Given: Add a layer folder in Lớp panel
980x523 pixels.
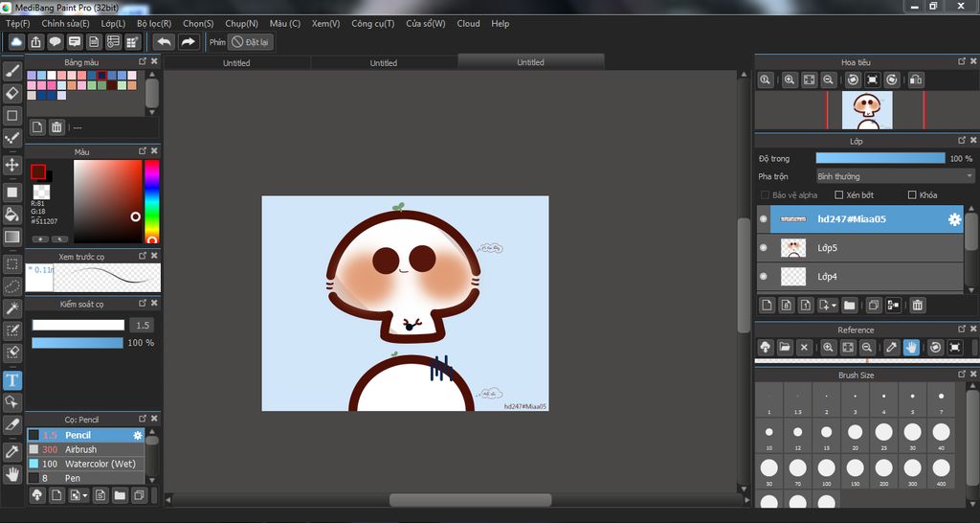Looking at the screenshot, I should [849, 306].
